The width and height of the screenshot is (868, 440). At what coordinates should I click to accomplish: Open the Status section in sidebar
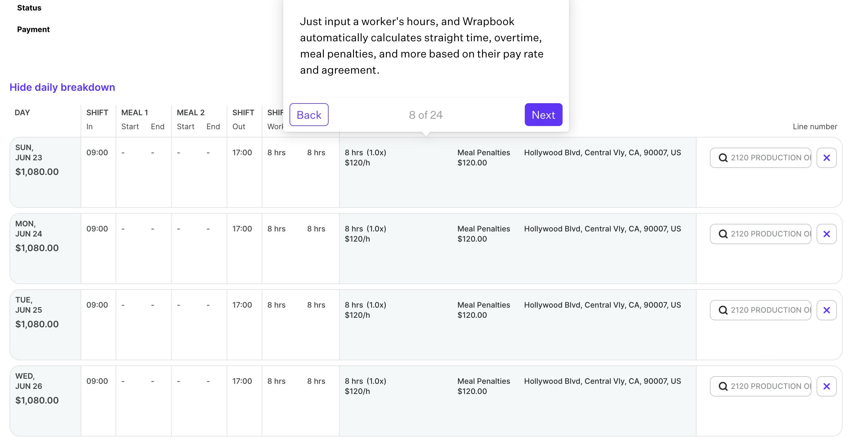(x=29, y=8)
